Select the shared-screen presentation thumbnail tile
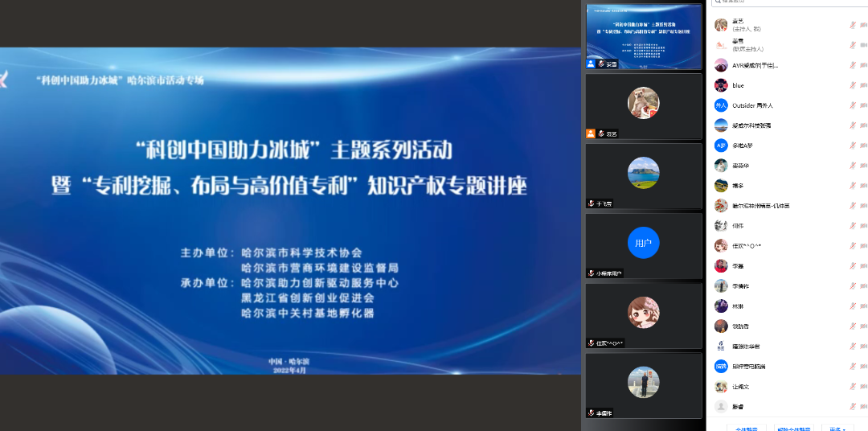Screen dimensions: 868x431 644,36
